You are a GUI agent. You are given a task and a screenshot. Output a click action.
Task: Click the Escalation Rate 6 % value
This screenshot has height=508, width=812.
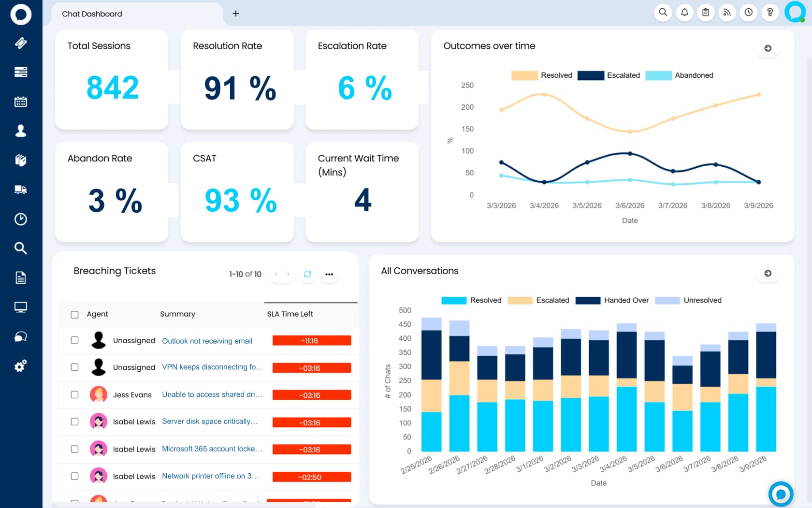(x=365, y=88)
